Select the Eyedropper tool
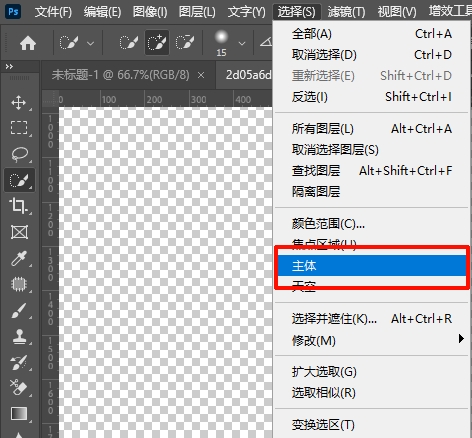 point(19,258)
